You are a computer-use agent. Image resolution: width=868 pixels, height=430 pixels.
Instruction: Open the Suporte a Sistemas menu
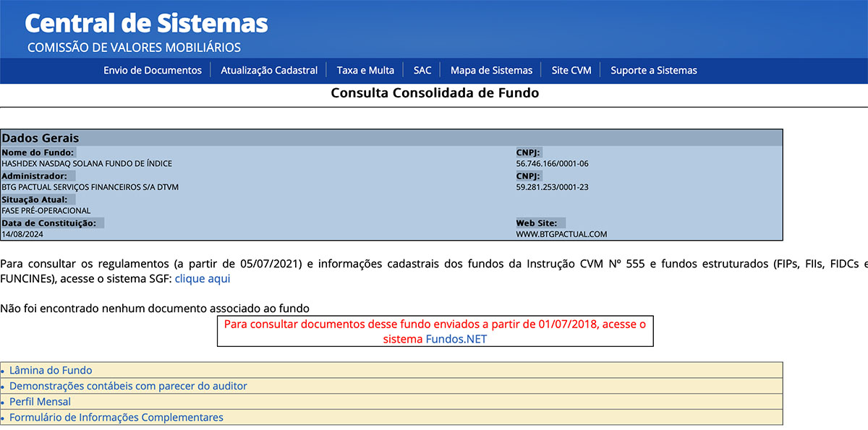coord(654,70)
